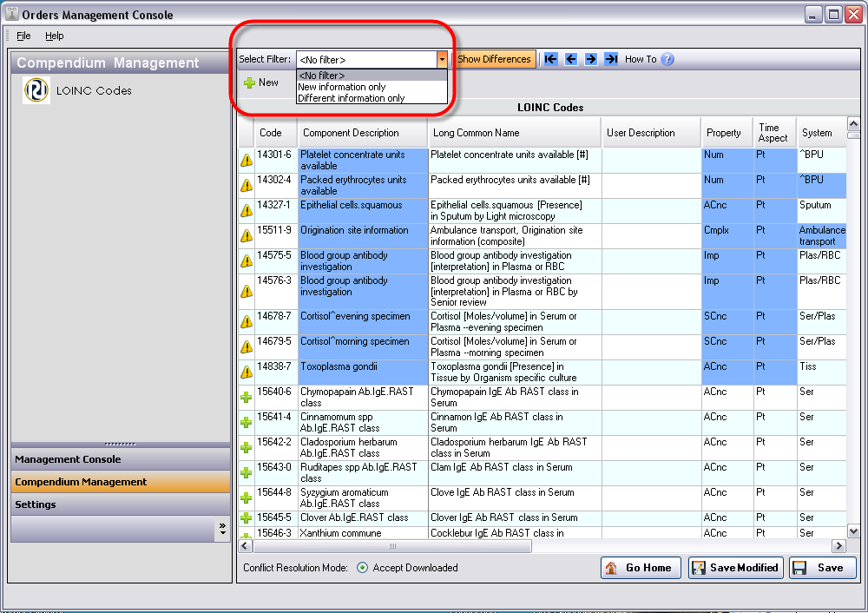Open the Select Filter dropdown arrow
This screenshot has height=613, width=868.
tap(442, 59)
